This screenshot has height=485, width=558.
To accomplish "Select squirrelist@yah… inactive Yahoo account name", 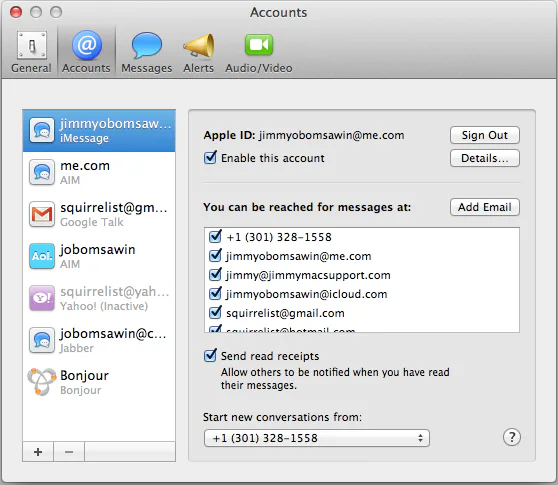I will click(x=115, y=292).
